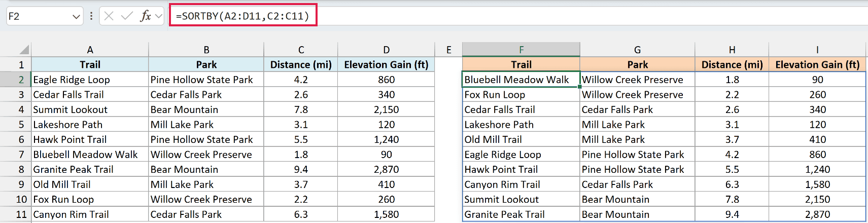Screen dimensions: 868x223
Task: Select cell I11 with value 2,870
Action: [x=817, y=214]
